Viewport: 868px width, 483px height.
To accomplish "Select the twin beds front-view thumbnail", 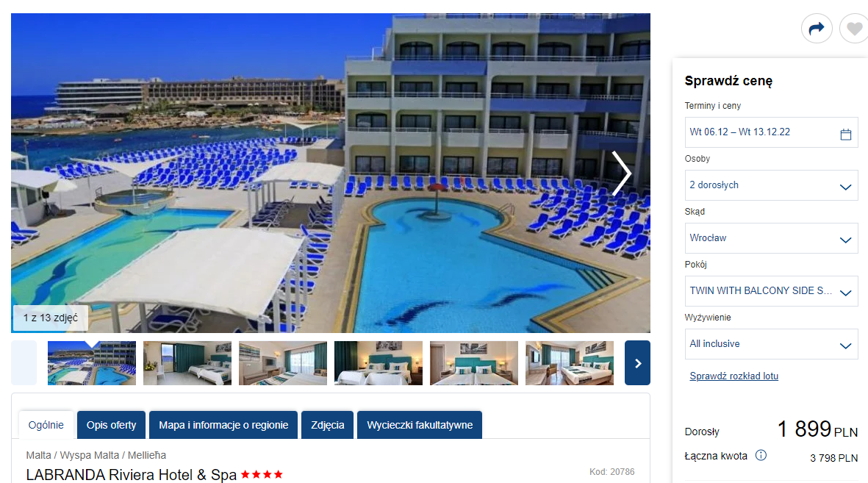I will point(474,363).
